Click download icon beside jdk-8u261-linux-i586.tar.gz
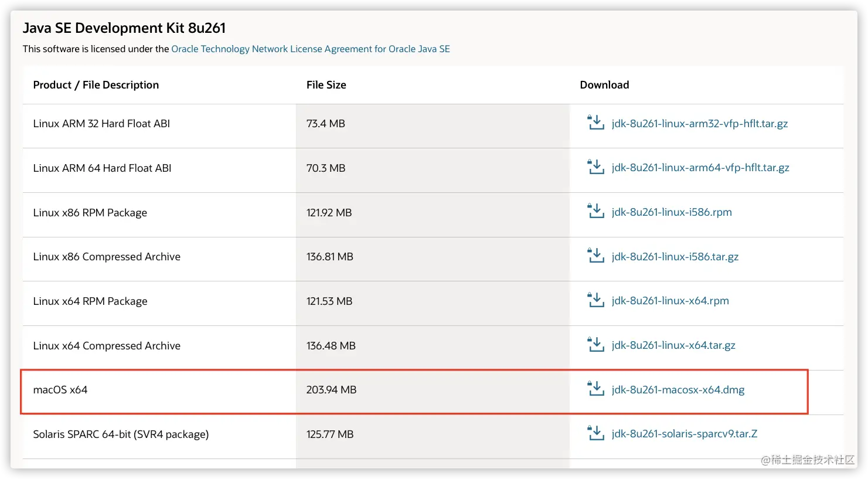 [x=595, y=256]
